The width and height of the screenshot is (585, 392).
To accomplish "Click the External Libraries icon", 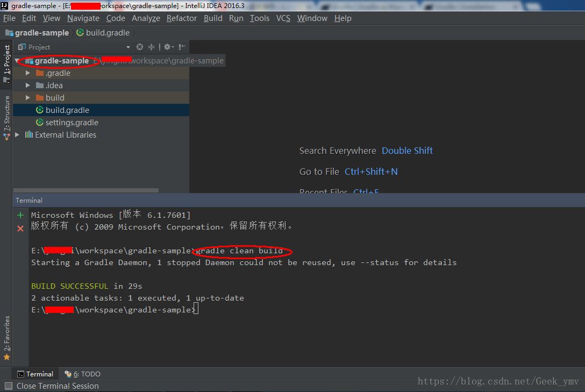I will coord(28,134).
